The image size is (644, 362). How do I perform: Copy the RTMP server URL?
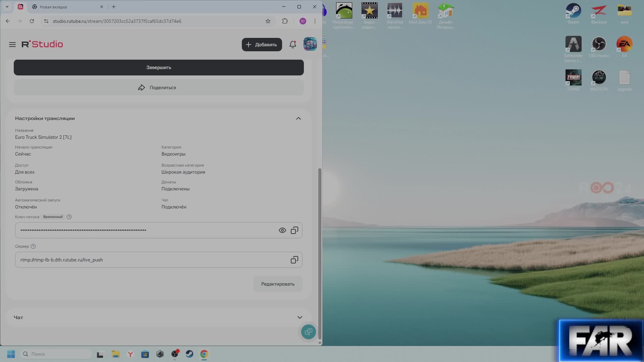[x=294, y=260]
